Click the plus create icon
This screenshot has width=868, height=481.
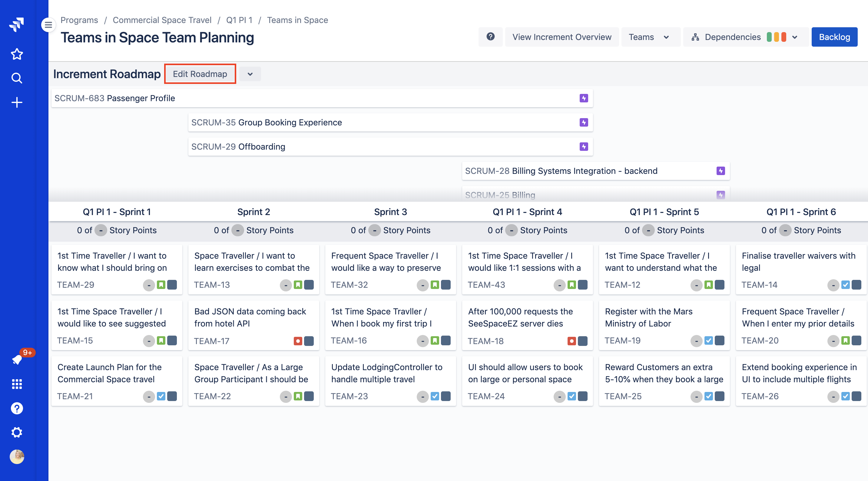pyautogui.click(x=17, y=102)
